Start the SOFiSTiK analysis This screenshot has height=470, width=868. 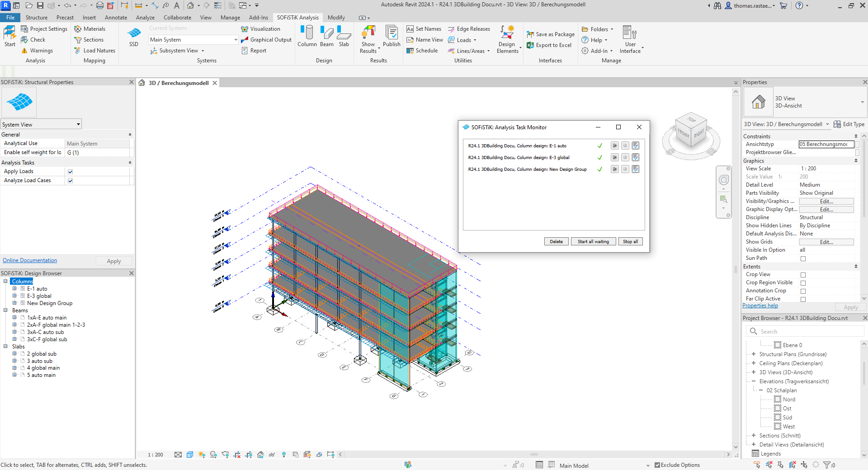click(x=10, y=36)
